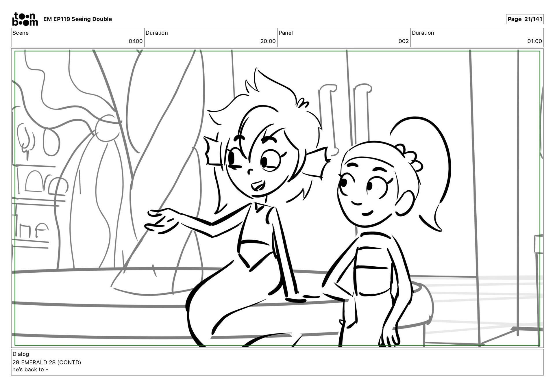This screenshot has height=392, width=555.
Task: Click the panel number 002
Action: 404,41
